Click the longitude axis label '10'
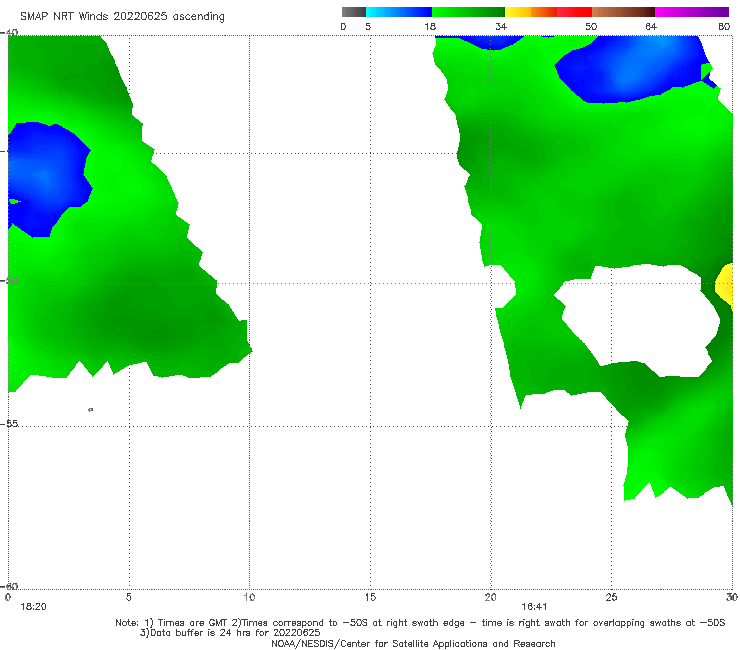The width and height of the screenshot is (740, 650). tap(249, 597)
